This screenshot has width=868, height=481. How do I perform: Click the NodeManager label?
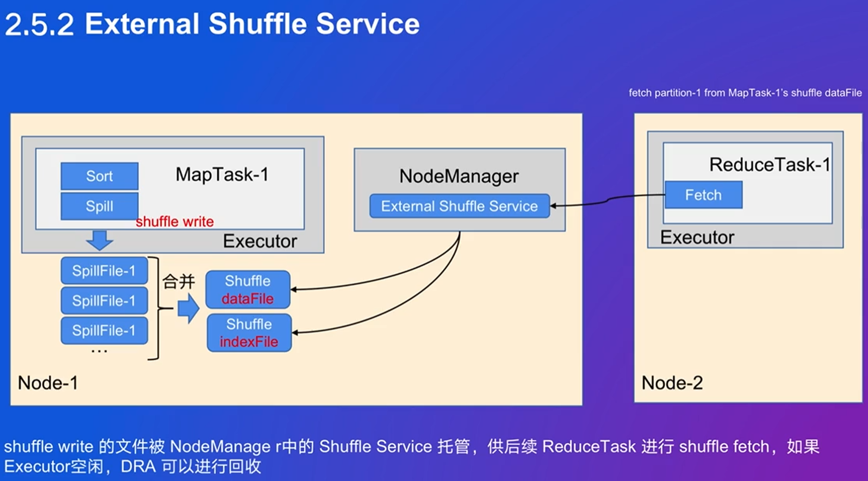tap(459, 176)
